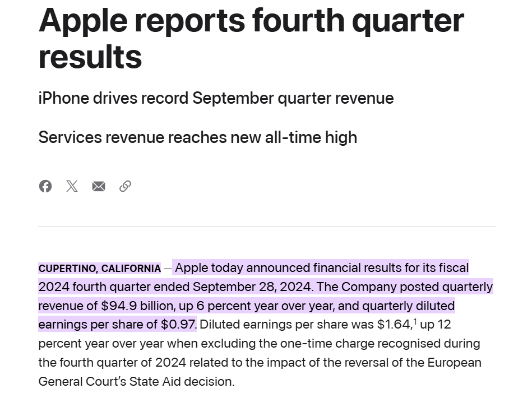The image size is (532, 402).
Task: Share the article via the email envelope icon
Action: pos(99,186)
